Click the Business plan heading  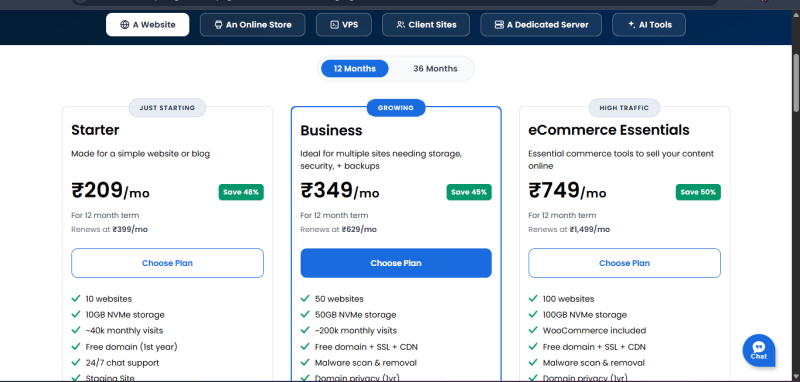331,131
